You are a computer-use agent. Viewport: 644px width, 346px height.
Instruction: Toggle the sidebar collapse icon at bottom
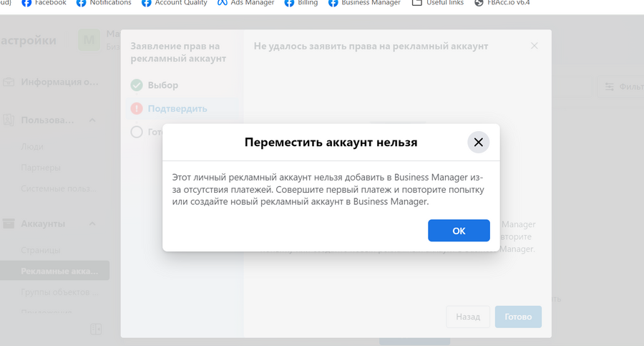click(x=96, y=329)
